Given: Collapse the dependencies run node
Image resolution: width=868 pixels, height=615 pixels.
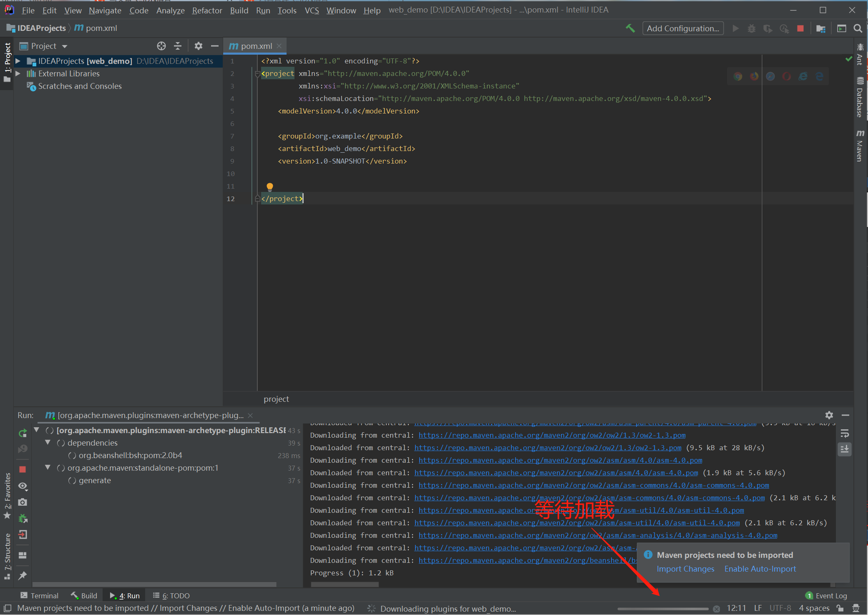Looking at the screenshot, I should [x=48, y=442].
